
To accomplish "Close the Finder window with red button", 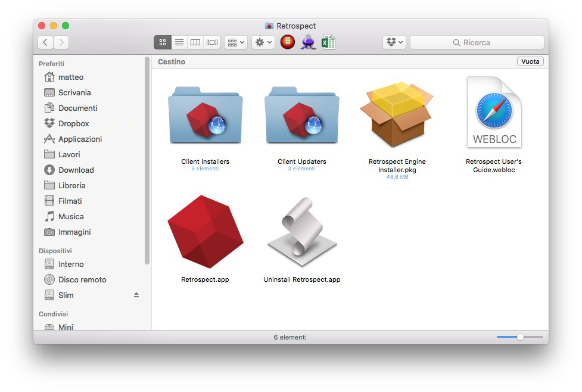I will tap(42, 26).
